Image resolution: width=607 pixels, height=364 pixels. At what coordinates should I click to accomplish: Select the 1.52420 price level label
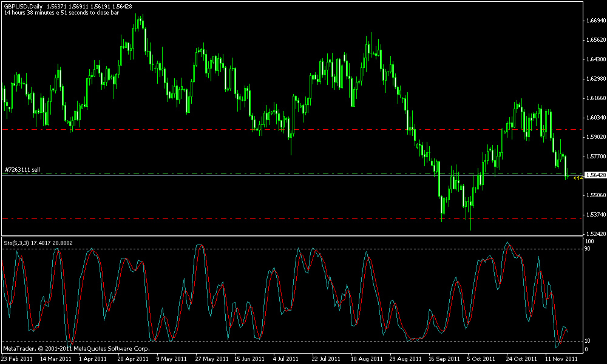596,234
